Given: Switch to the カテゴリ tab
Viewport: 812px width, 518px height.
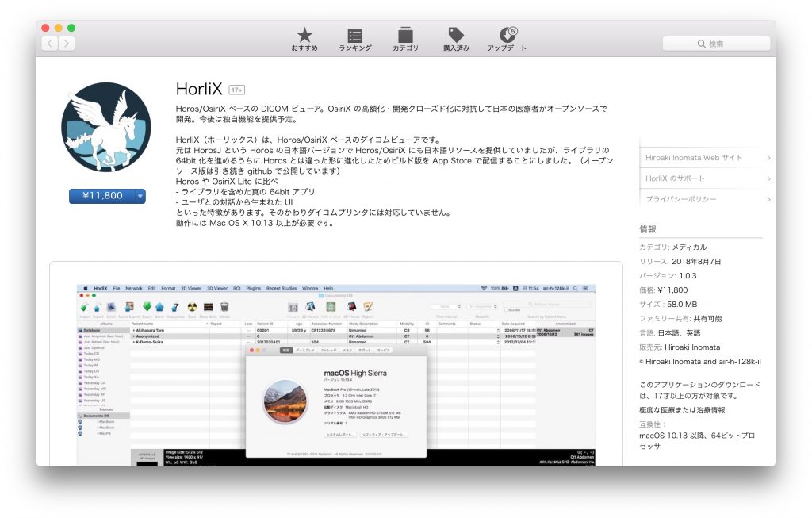Looking at the screenshot, I should [405, 40].
